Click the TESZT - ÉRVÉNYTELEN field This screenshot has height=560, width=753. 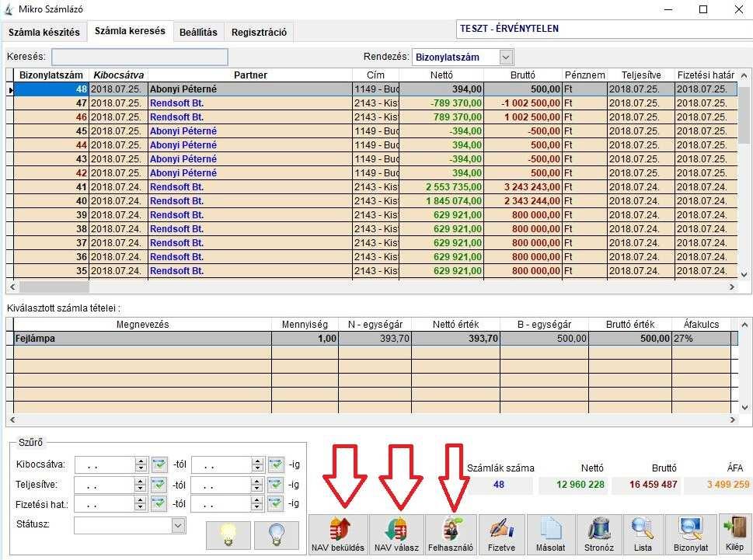604,29
